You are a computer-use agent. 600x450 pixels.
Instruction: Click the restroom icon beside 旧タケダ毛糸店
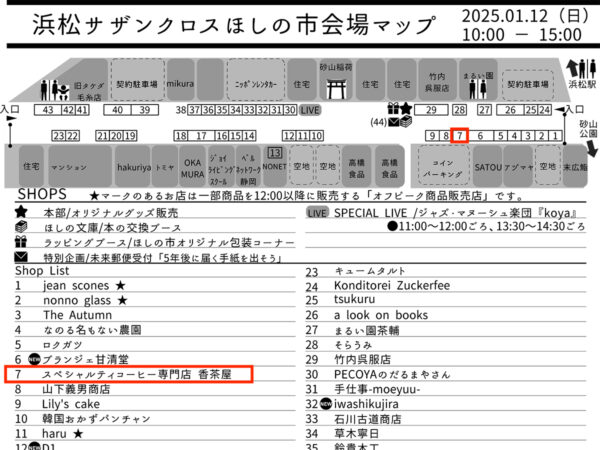click(x=55, y=90)
